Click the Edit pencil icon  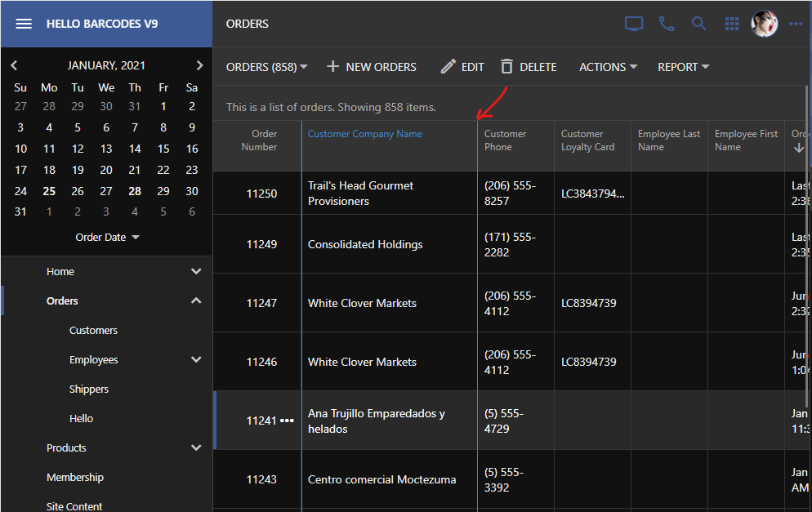(448, 67)
